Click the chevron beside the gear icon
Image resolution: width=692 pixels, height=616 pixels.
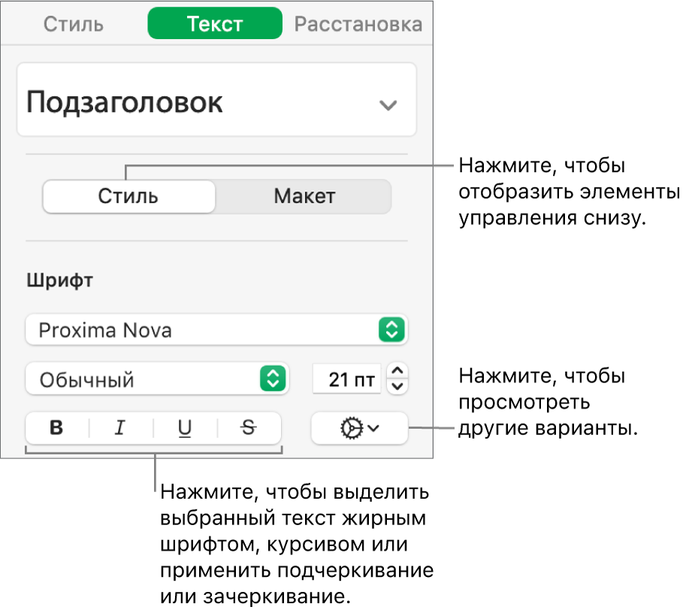coord(374,428)
